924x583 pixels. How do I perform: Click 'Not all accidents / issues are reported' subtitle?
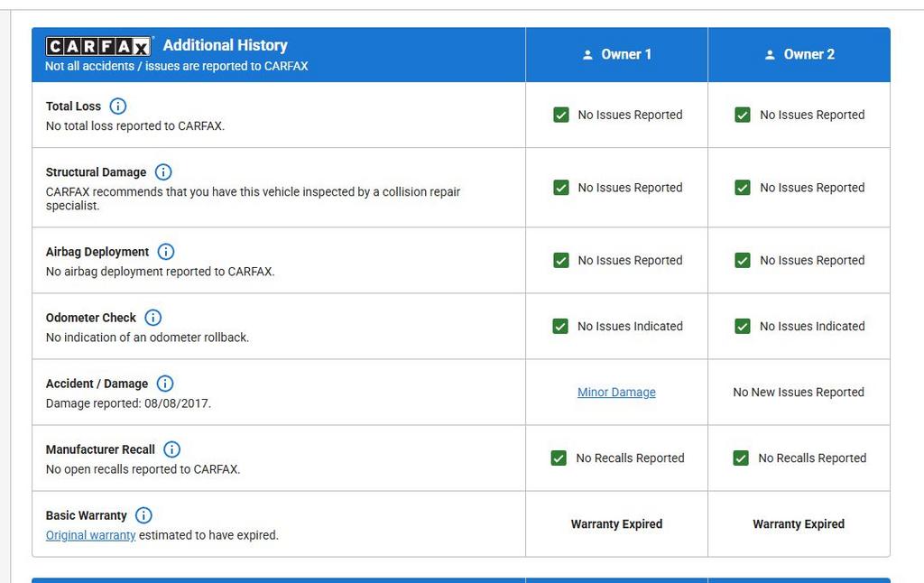[x=177, y=66]
